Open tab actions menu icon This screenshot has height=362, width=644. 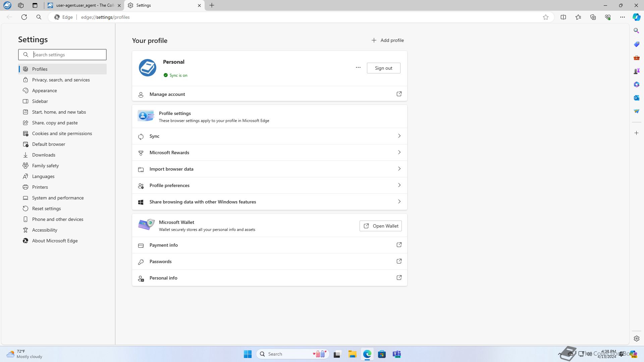coord(35,5)
